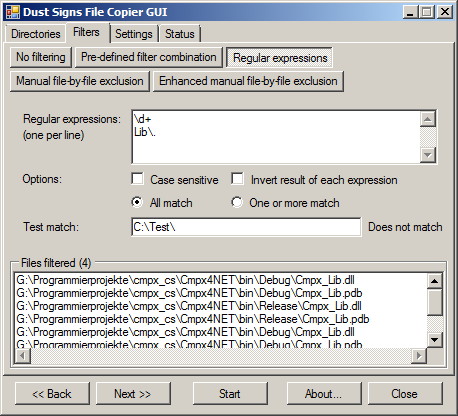The image size is (458, 416).
Task: Enable the Case sensitive checkbox
Action: point(137,179)
